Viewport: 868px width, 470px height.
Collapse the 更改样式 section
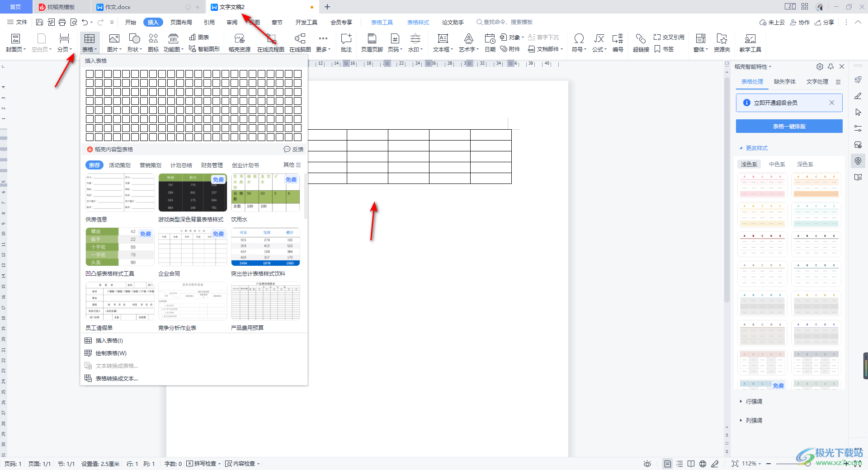[x=753, y=148]
